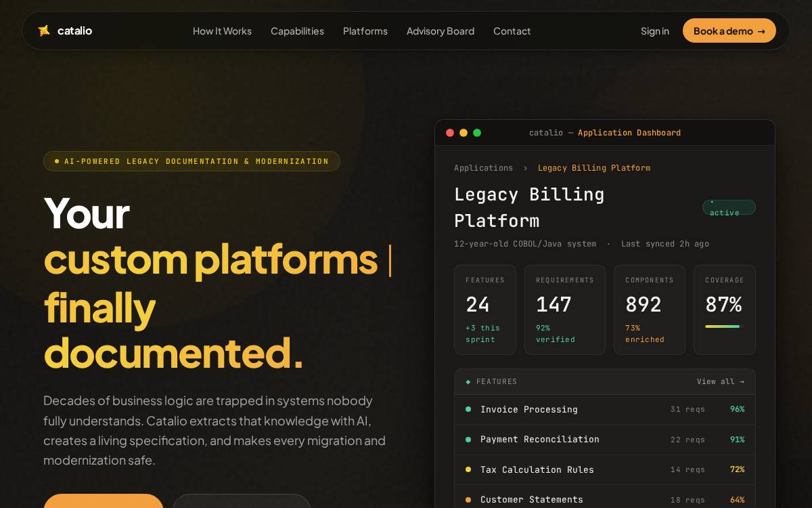This screenshot has height=508, width=812.
Task: Click orange status dot beside Customer Statements
Action: click(468, 500)
